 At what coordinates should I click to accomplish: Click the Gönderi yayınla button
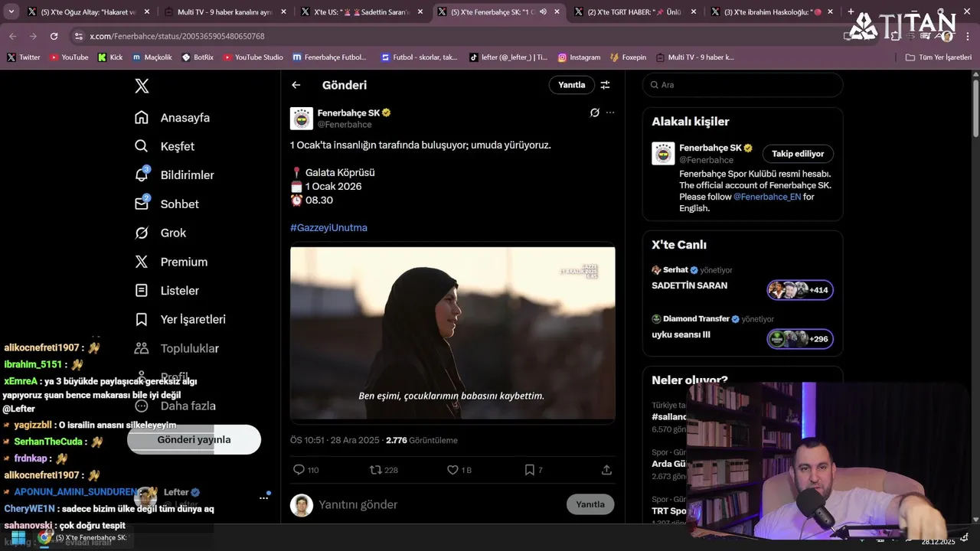click(194, 439)
